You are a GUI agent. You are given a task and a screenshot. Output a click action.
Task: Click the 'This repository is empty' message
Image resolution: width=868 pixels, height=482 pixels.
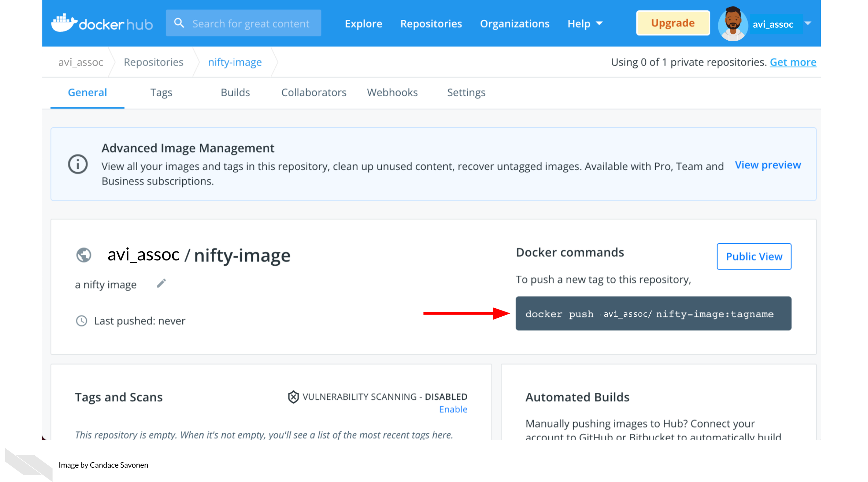pos(264,435)
